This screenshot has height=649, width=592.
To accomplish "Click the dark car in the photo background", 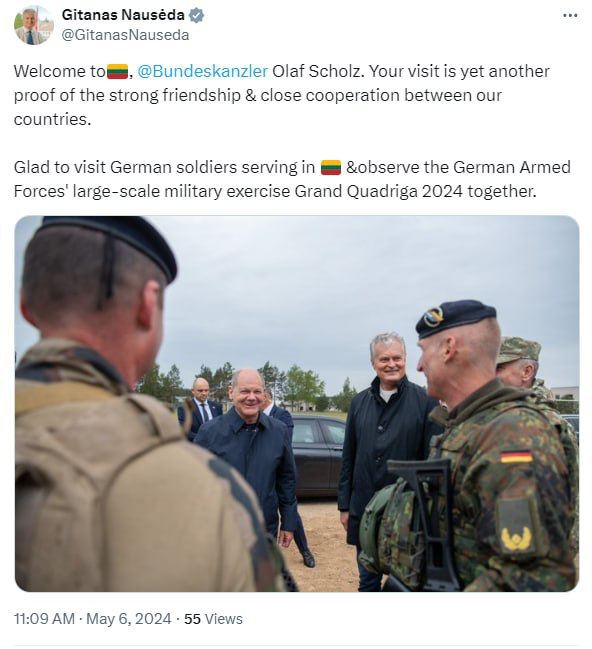I will [x=318, y=455].
